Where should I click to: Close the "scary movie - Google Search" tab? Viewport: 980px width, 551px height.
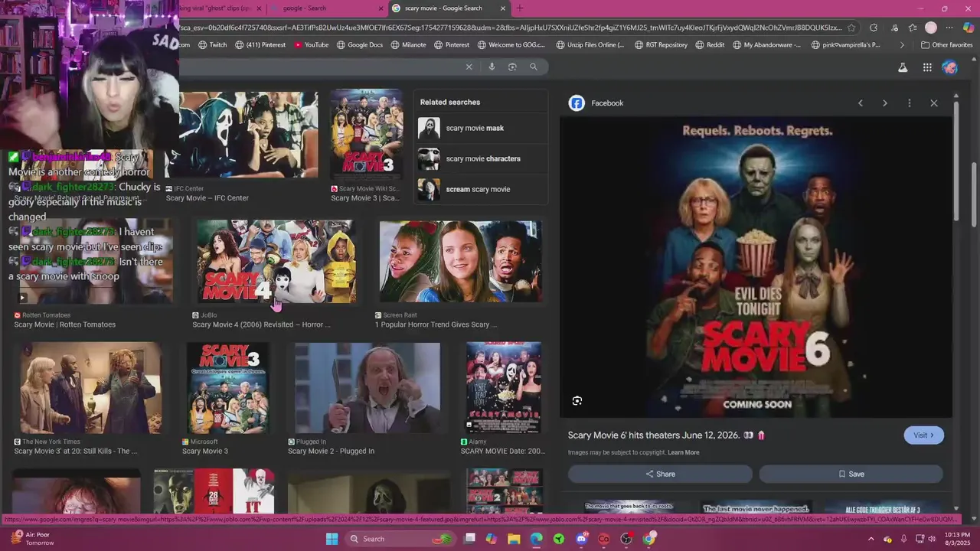click(x=503, y=8)
